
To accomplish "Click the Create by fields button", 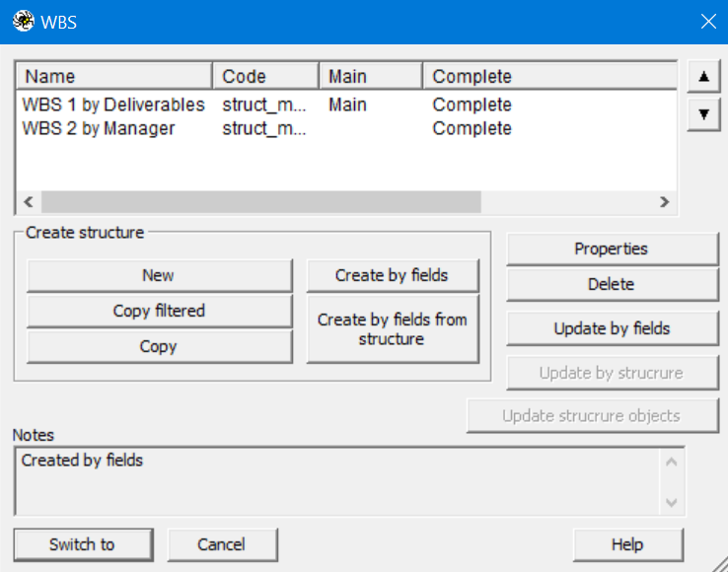I will point(393,275).
